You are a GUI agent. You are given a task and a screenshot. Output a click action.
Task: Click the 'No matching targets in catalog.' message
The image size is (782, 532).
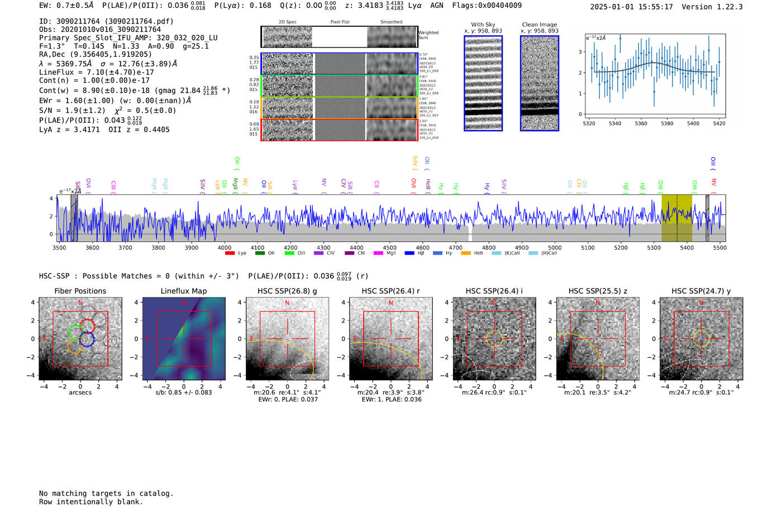[x=106, y=493]
